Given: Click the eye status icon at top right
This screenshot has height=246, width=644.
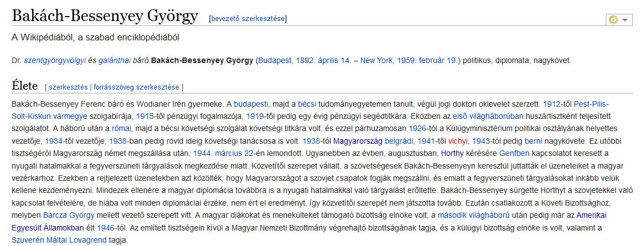Looking at the screenshot, I should click(613, 20).
